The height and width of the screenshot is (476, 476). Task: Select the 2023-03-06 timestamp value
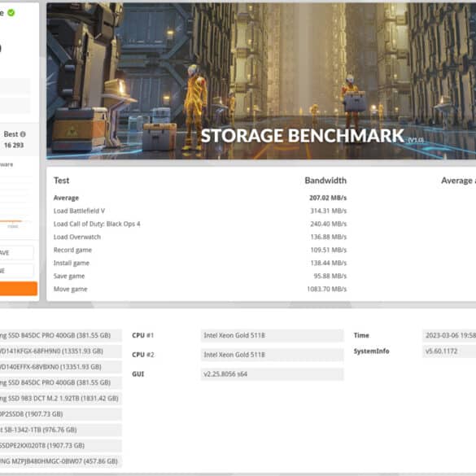tap(449, 335)
